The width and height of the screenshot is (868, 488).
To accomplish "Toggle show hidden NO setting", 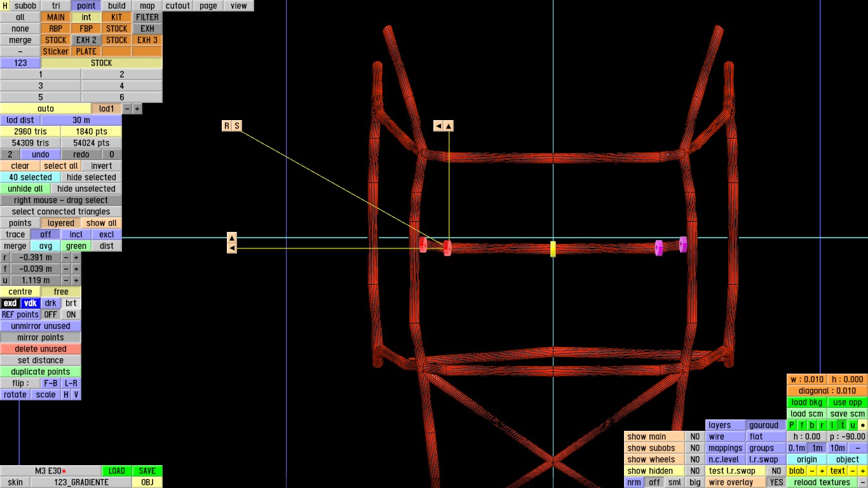I will point(695,471).
